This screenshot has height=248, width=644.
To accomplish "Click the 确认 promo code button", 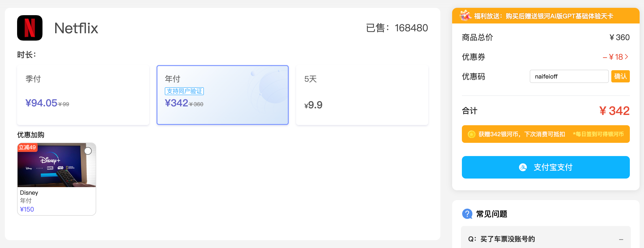I will pyautogui.click(x=620, y=76).
